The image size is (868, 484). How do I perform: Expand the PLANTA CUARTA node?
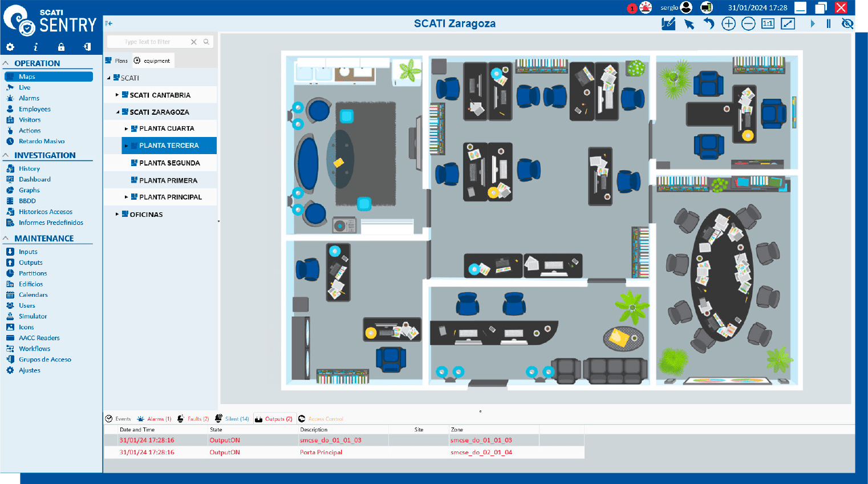pos(127,128)
